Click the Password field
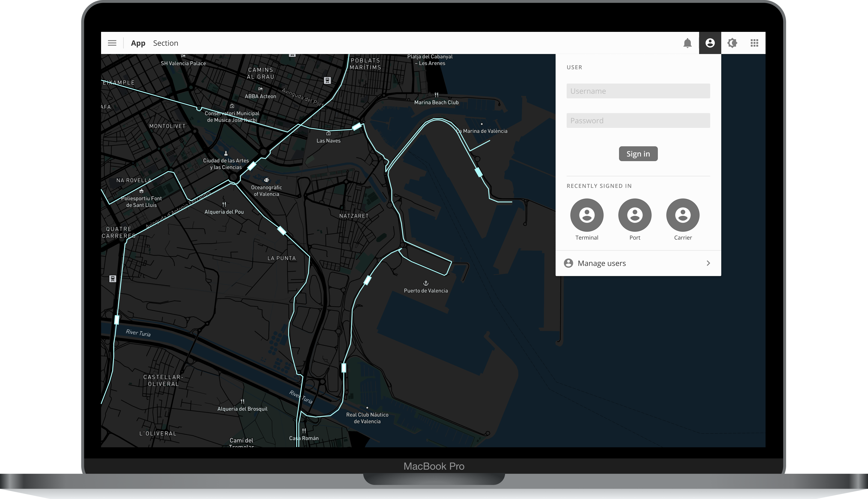The width and height of the screenshot is (868, 499). coord(638,120)
